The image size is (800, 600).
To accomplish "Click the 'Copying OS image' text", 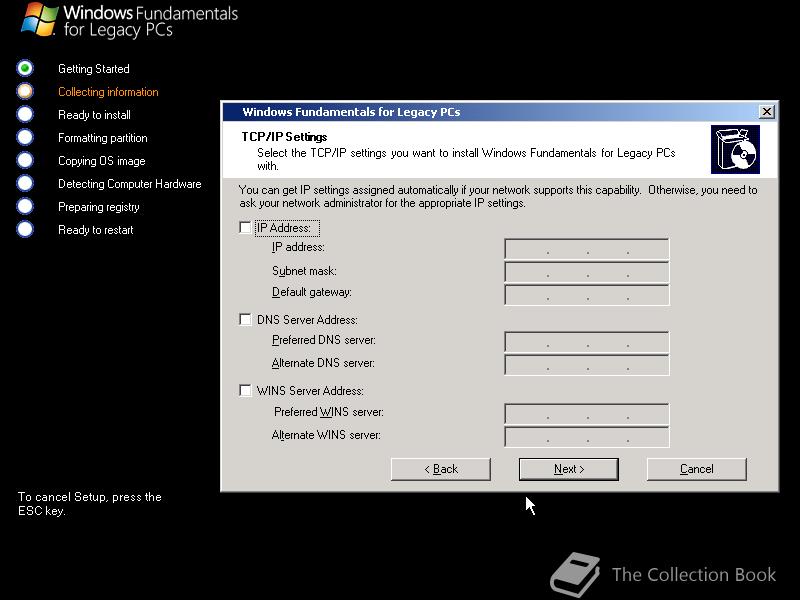I will point(102,161).
